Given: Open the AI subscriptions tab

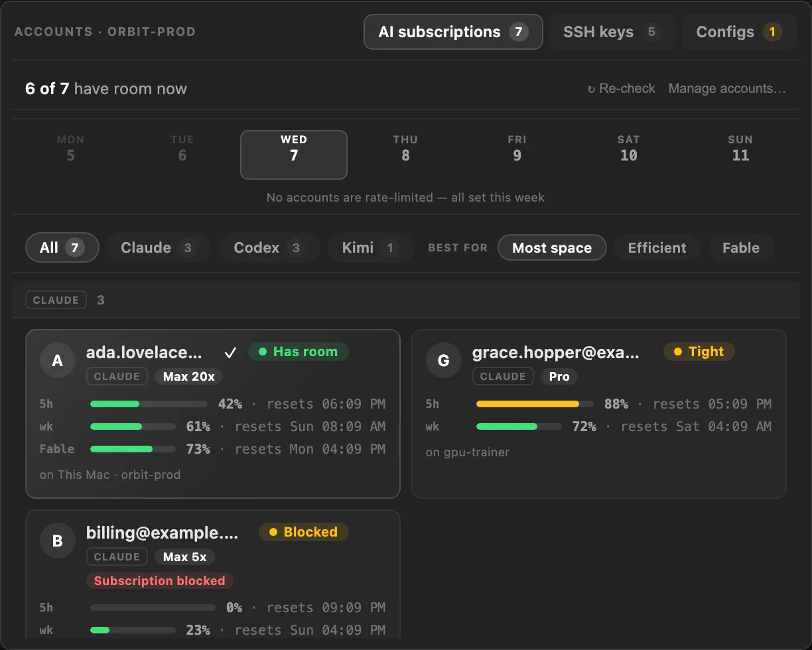Looking at the screenshot, I should pos(453,32).
